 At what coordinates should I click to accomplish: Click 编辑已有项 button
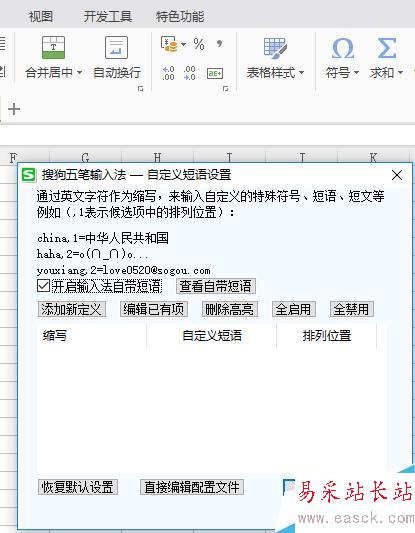(154, 309)
